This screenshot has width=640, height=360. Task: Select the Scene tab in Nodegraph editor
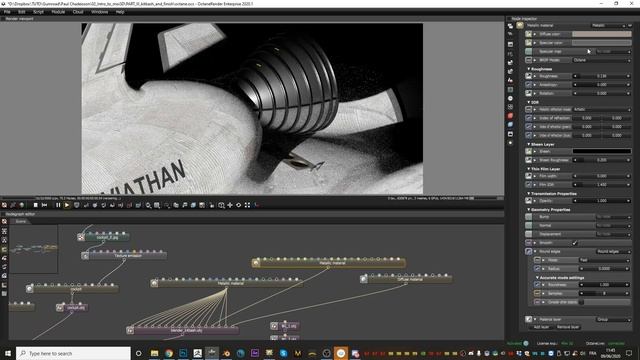click(x=20, y=221)
